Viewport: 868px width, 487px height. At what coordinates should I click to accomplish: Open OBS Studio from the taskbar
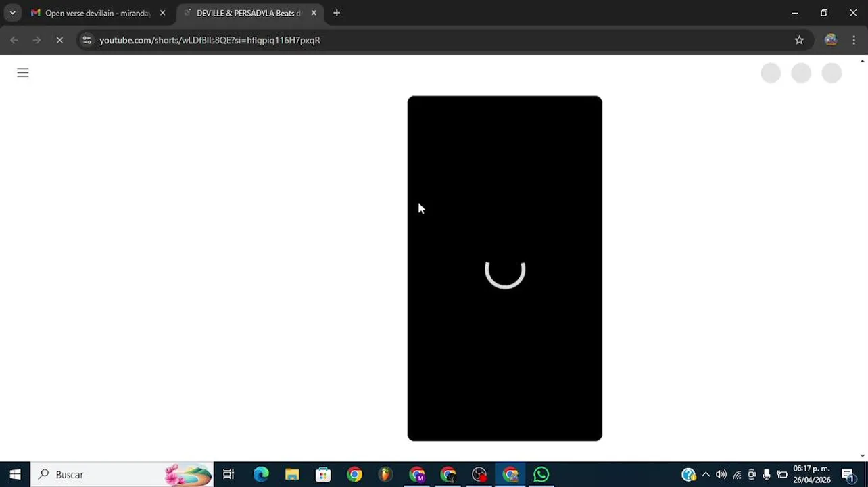(x=479, y=475)
